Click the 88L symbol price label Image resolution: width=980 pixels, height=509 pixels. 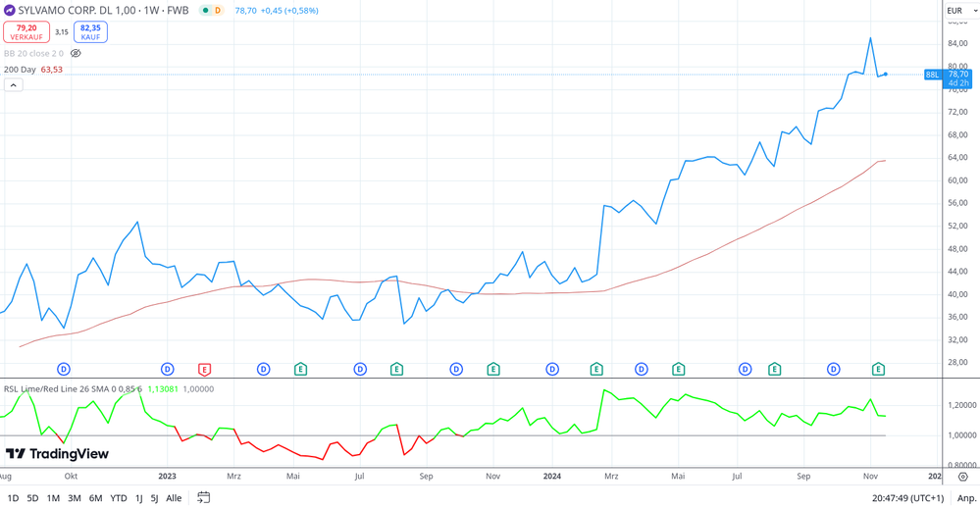[932, 75]
